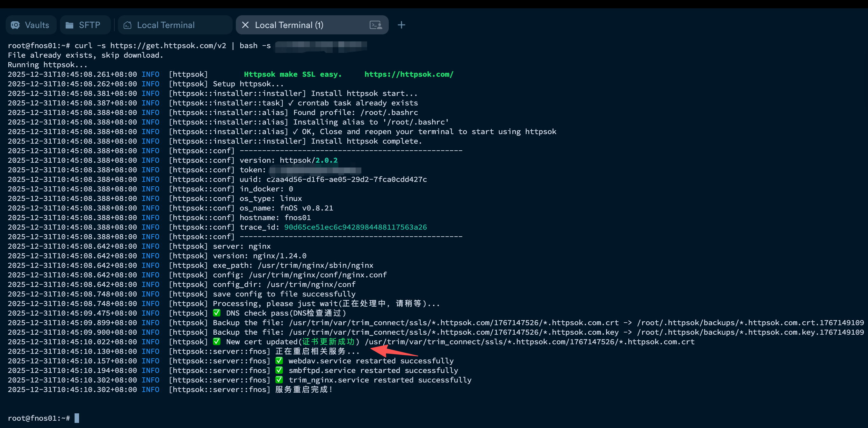Click the uuid value in the conf output
The height and width of the screenshot is (428, 868).
346,180
